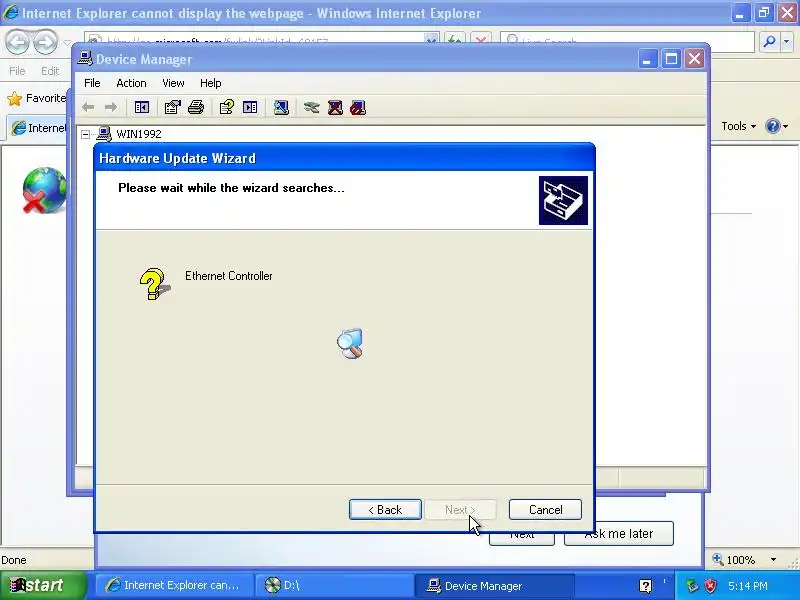Click the Disable device toolbar icon
This screenshot has height=600, width=800.
click(358, 107)
